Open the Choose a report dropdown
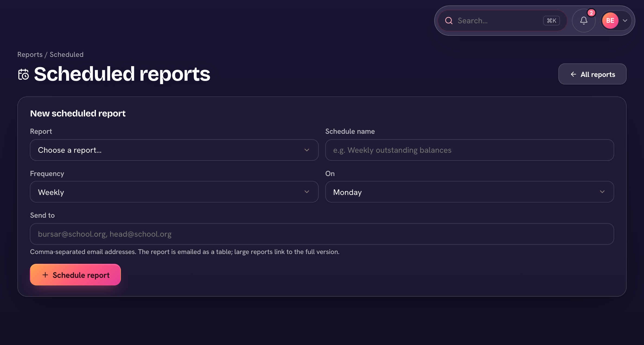The width and height of the screenshot is (644, 345). (x=174, y=150)
